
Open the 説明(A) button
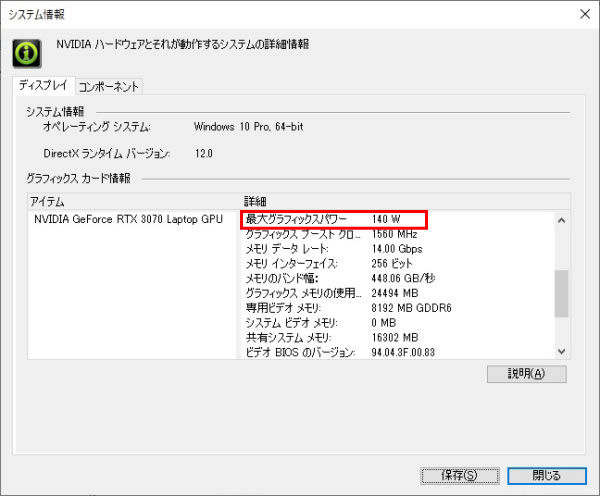[x=527, y=374]
